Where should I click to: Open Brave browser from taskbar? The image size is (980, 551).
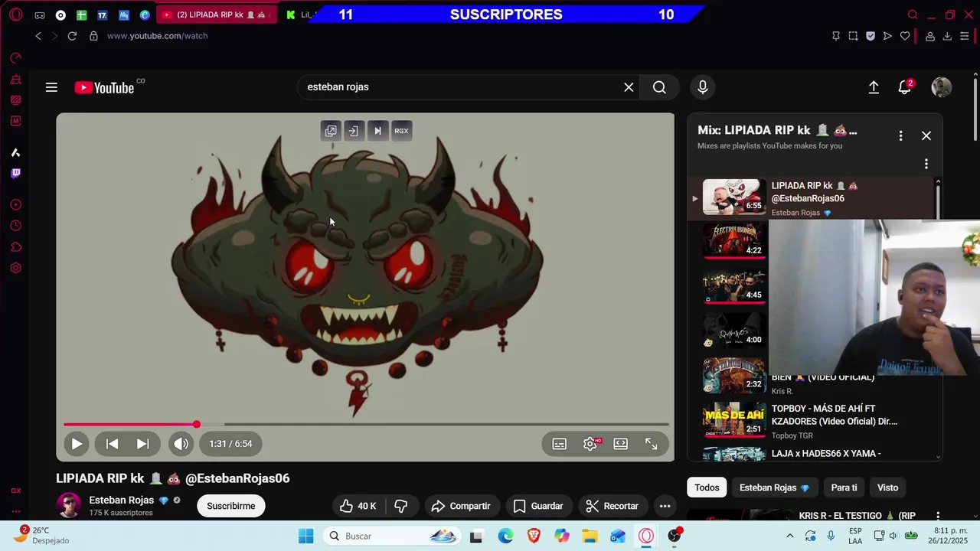click(534, 536)
